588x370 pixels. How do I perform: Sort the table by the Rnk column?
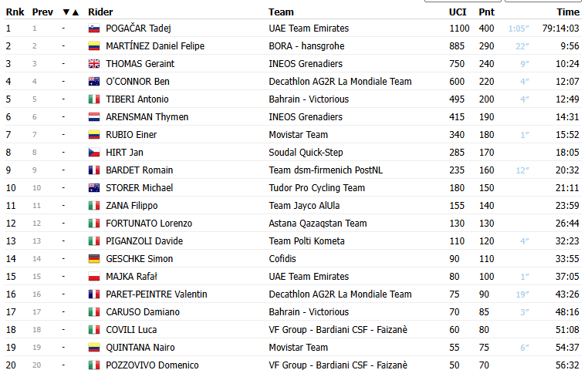pos(14,12)
